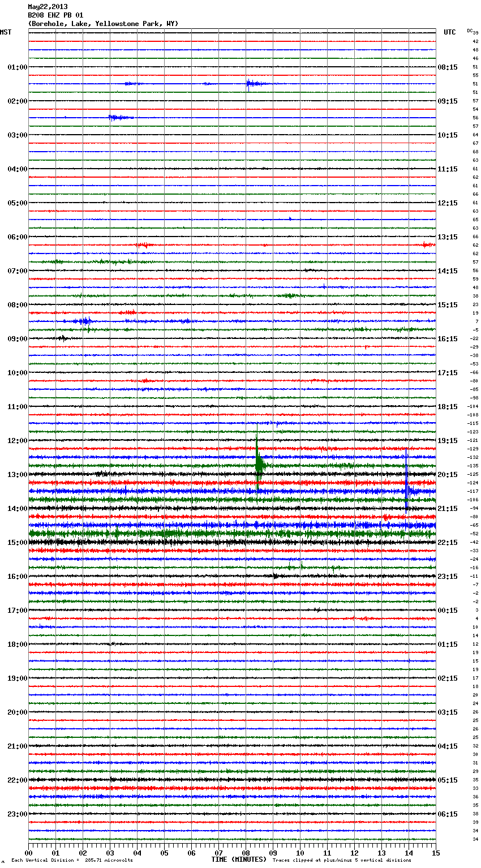The image size is (481, 868).
Task: Select the 10:00 MST time label
Action: click(17, 373)
